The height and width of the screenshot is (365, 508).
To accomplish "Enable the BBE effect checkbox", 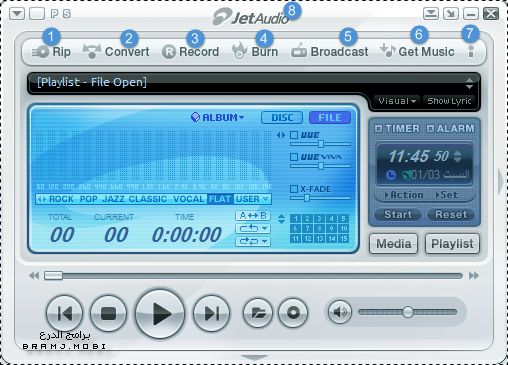I will (294, 135).
